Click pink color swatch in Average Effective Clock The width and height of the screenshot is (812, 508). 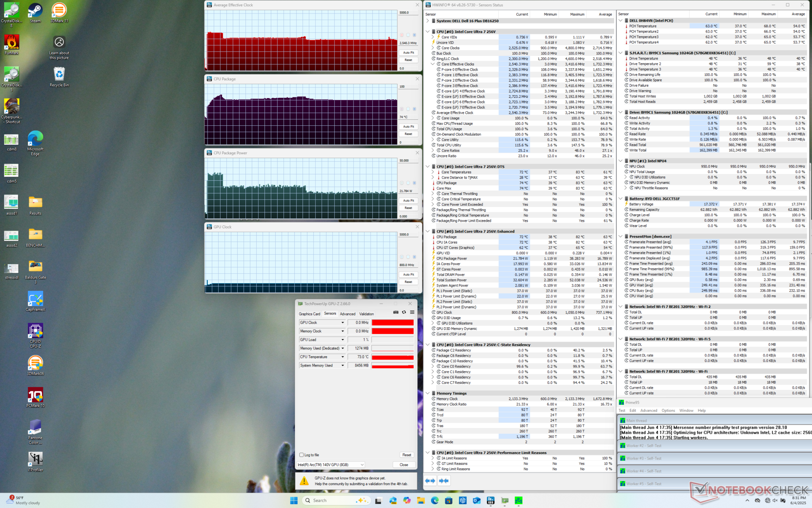(x=401, y=35)
